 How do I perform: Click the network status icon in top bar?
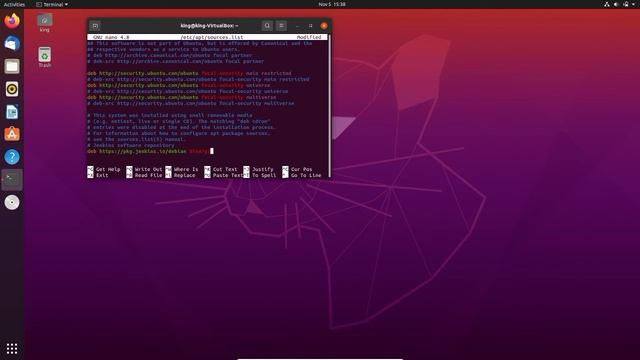607,4
